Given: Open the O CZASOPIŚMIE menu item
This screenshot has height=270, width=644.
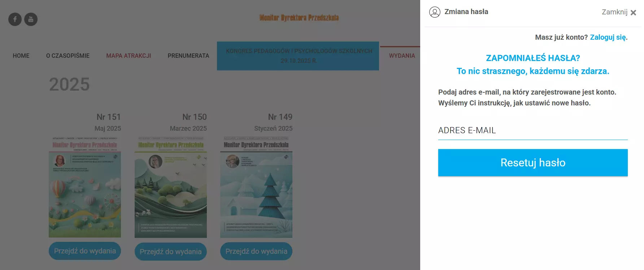Looking at the screenshot, I should [68, 56].
